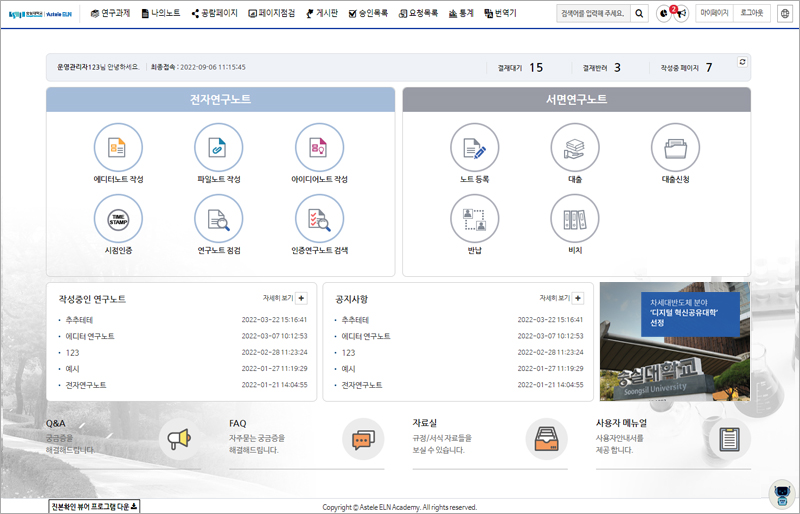This screenshot has height=514, width=800.
Task: Expand 공지사항 자세히 보기 plus button
Action: [578, 298]
